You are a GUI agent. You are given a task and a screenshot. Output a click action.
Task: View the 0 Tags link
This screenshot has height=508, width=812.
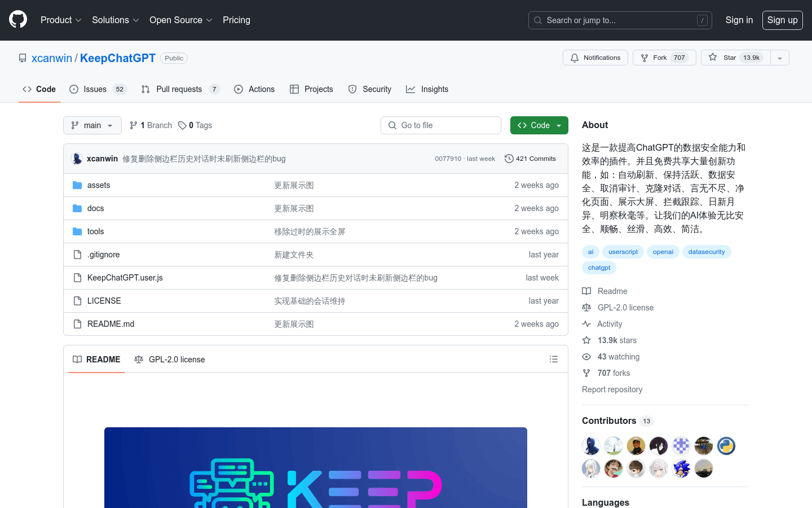pyautogui.click(x=195, y=125)
